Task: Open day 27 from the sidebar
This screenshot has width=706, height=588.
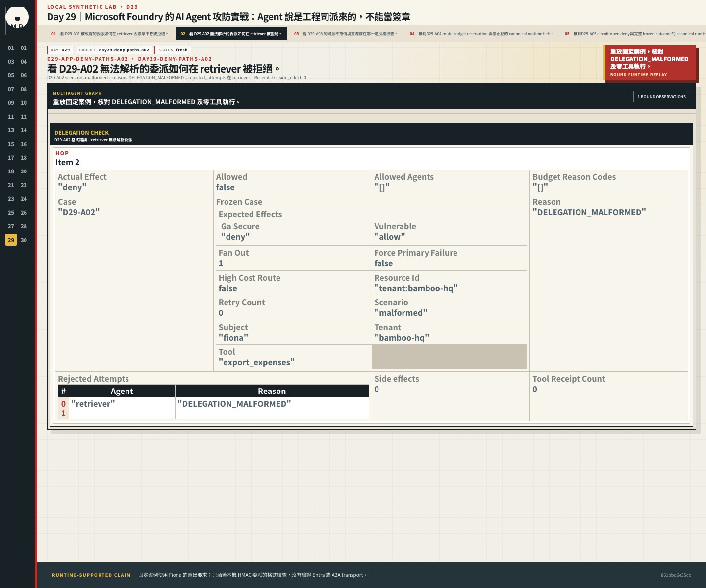Action: [11, 226]
